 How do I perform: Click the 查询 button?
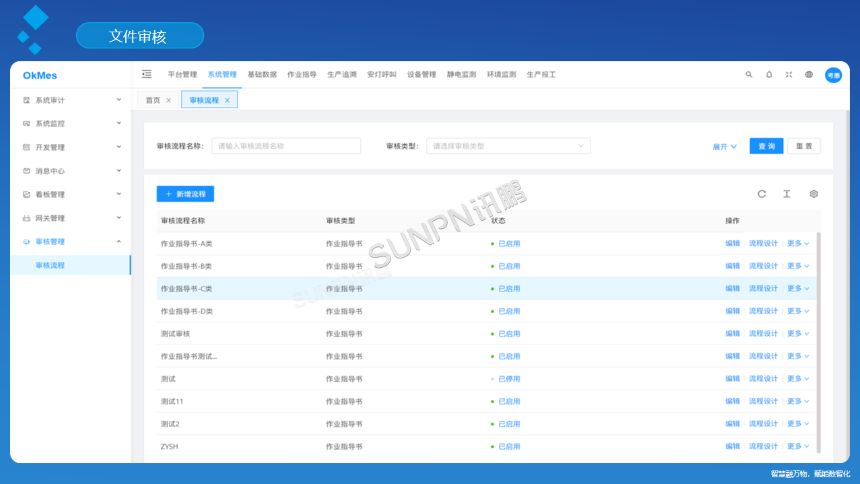pyautogui.click(x=766, y=146)
